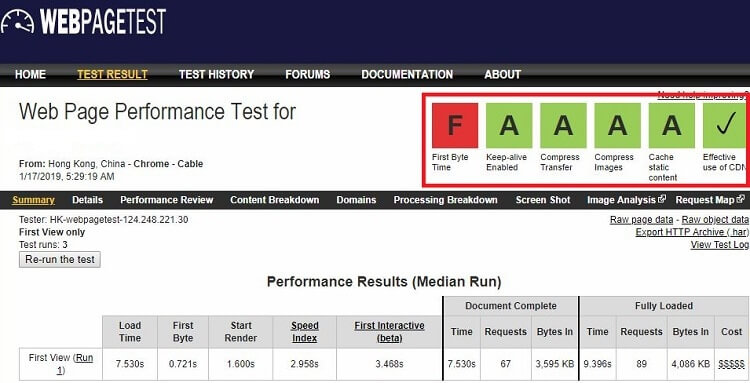Click the First Interactive (beta) header link
750x383 pixels.
(x=389, y=332)
